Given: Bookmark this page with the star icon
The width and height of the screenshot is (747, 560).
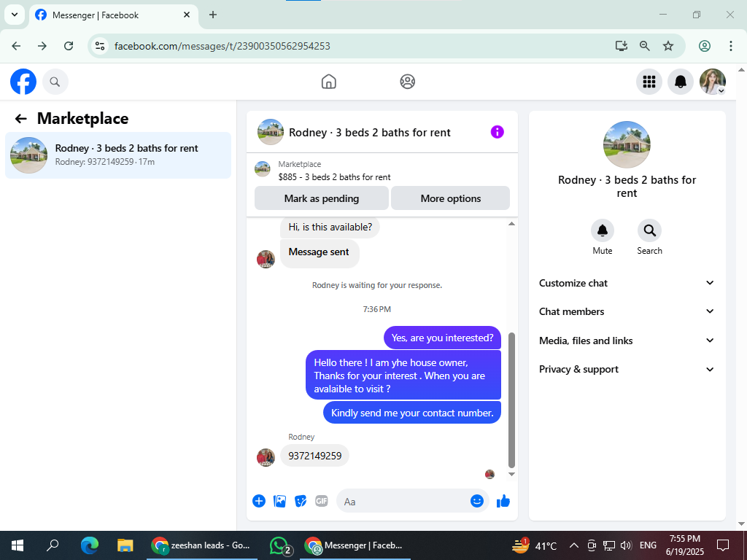Looking at the screenshot, I should click(668, 46).
